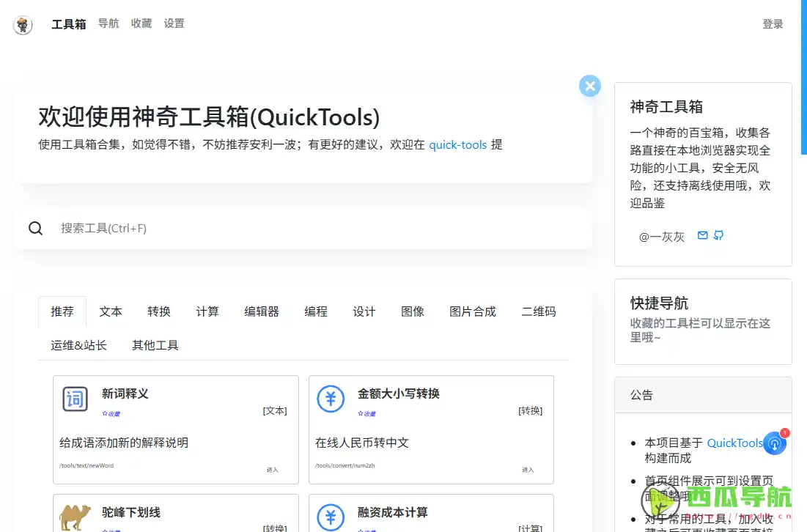The image size is (807, 532).
Task: Switch to the 编程 tab
Action: pyautogui.click(x=316, y=311)
